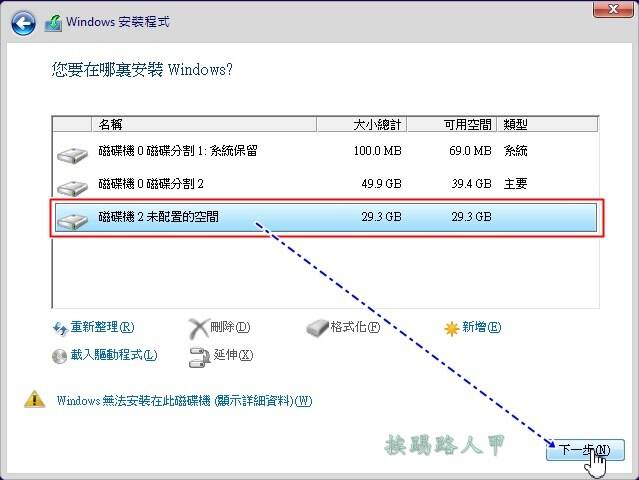This screenshot has width=639, height=480.
Task: Click the 載入驅動程式(L) link
Action: [114, 355]
